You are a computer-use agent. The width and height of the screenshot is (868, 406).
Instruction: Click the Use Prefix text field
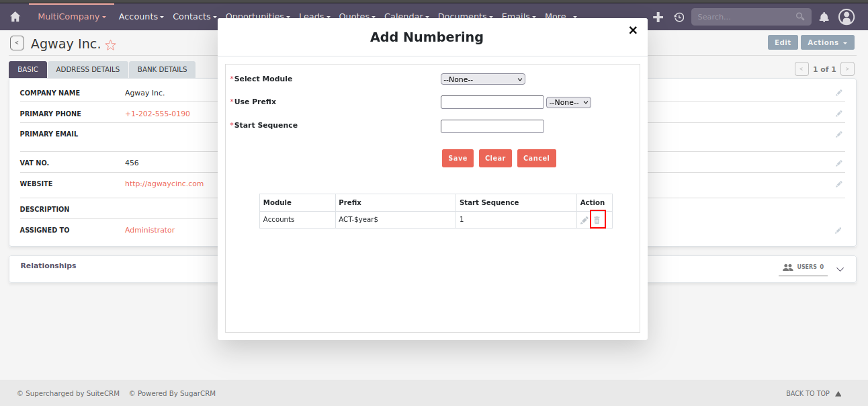point(492,102)
